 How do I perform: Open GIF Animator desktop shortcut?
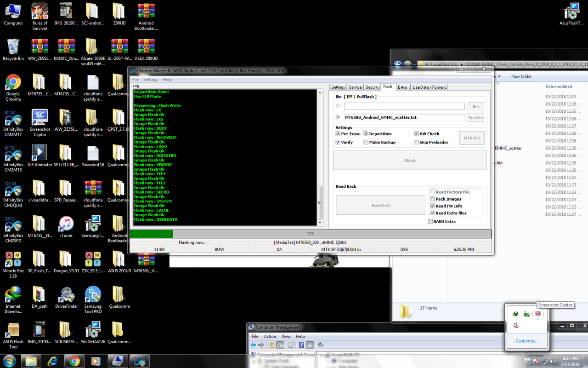pos(40,155)
